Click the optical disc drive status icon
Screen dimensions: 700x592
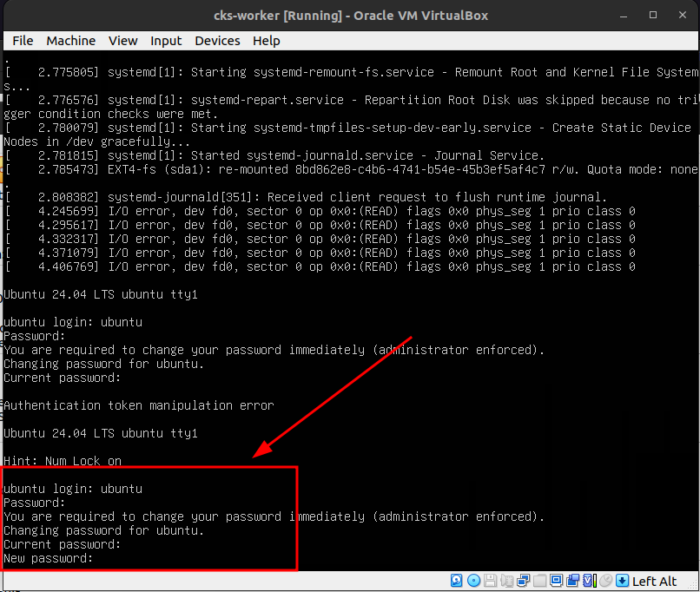[473, 581]
